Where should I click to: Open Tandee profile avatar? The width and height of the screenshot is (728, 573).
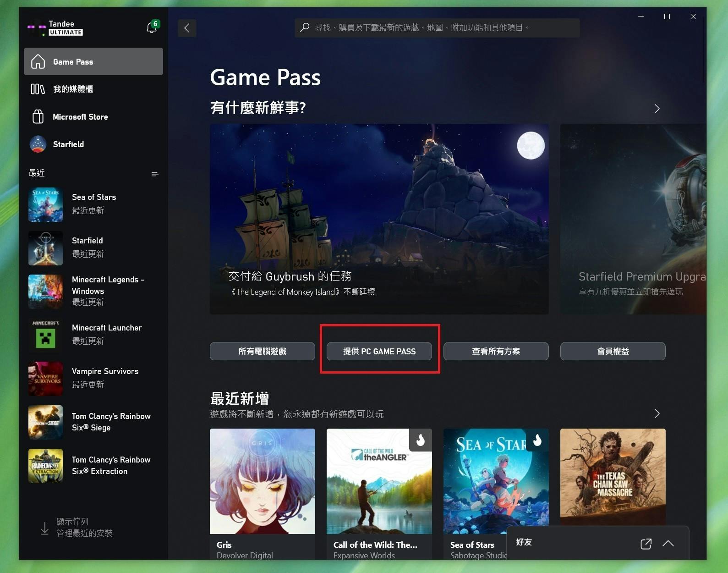(x=37, y=28)
